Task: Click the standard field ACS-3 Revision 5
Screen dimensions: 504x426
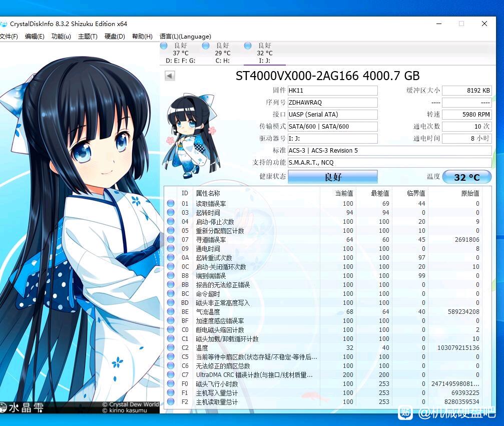Action: tap(389, 151)
